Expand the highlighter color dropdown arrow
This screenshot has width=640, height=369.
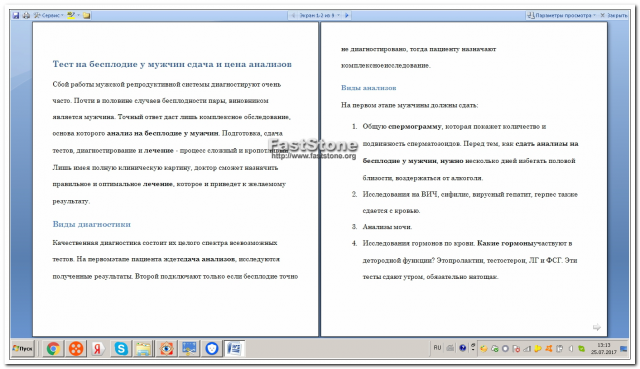point(78,16)
